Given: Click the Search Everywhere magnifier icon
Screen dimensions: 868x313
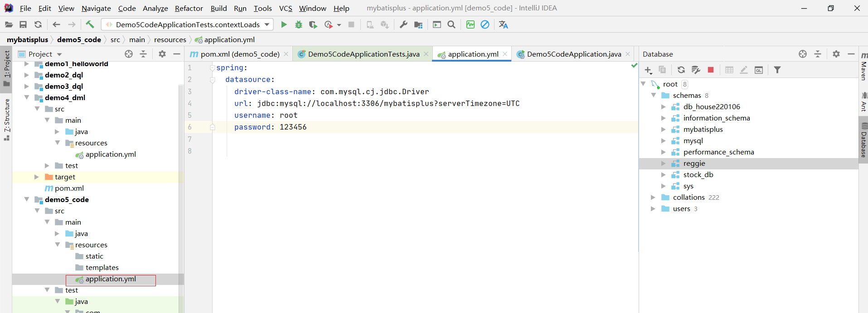Looking at the screenshot, I should (x=451, y=24).
